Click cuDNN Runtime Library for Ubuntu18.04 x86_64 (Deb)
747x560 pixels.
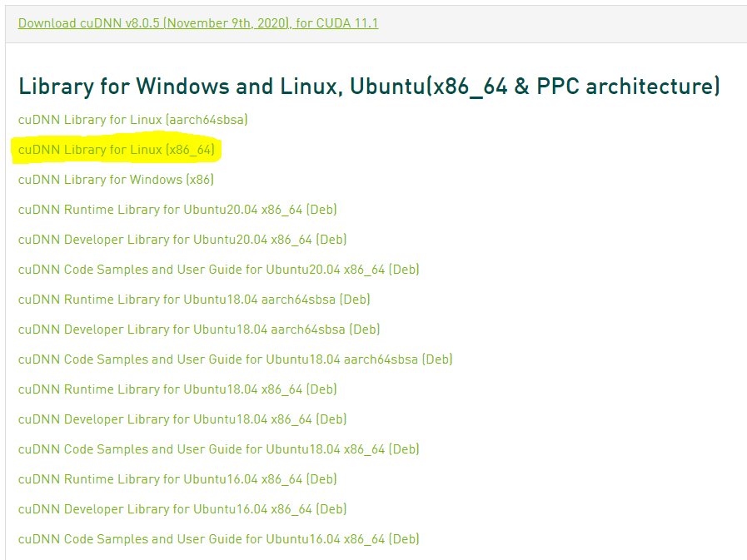tap(177, 389)
